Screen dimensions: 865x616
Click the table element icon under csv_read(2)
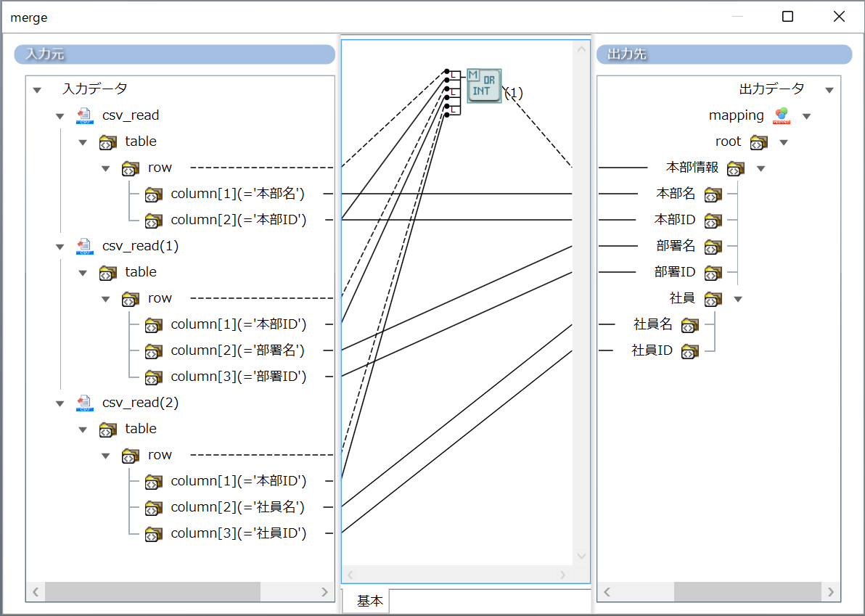(107, 430)
